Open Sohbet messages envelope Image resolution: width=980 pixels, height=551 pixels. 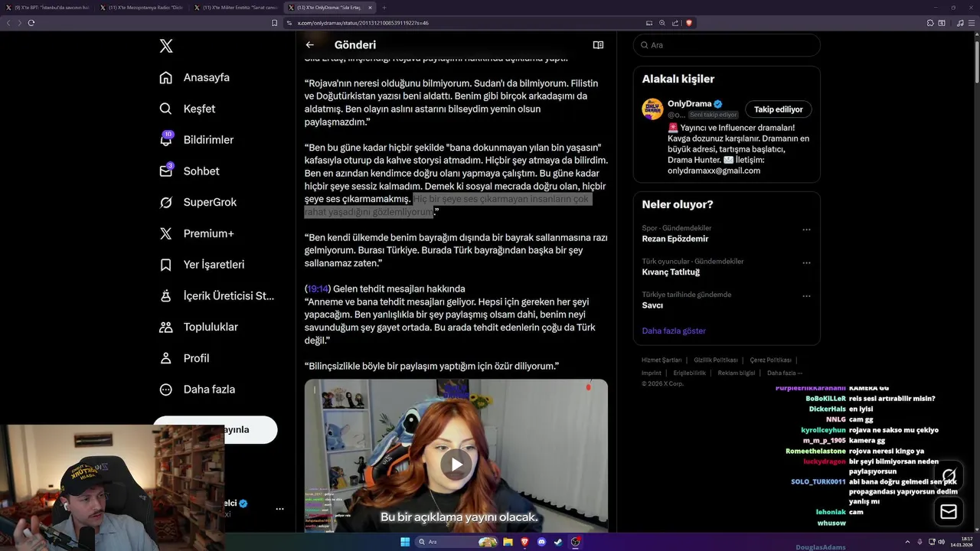point(189,171)
